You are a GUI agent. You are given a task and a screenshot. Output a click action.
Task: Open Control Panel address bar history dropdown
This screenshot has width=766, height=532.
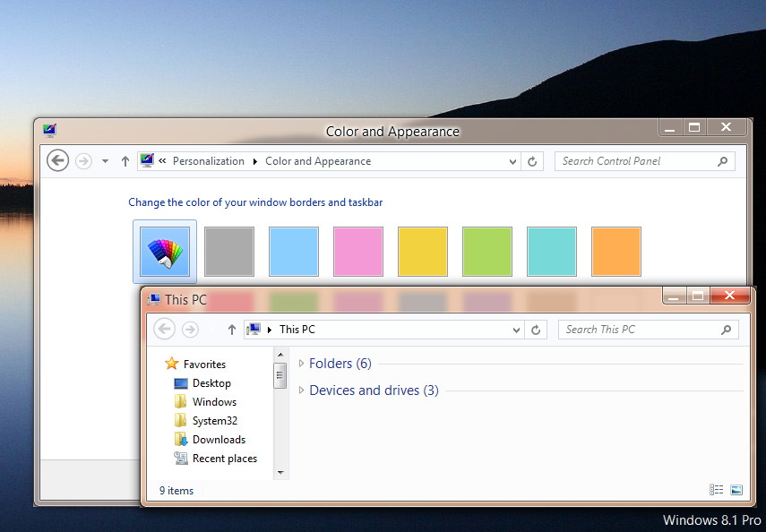(513, 162)
